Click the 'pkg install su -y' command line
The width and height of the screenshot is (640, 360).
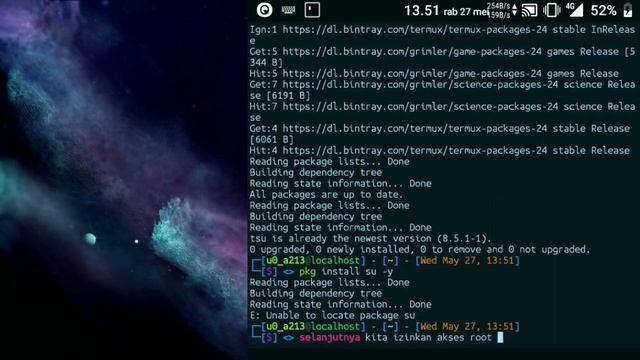(x=346, y=271)
